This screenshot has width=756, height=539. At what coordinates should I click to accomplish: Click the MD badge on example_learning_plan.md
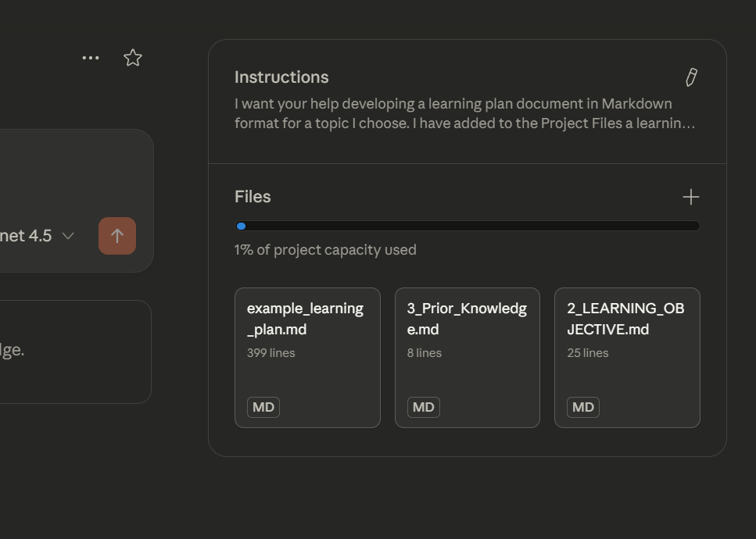click(x=263, y=407)
